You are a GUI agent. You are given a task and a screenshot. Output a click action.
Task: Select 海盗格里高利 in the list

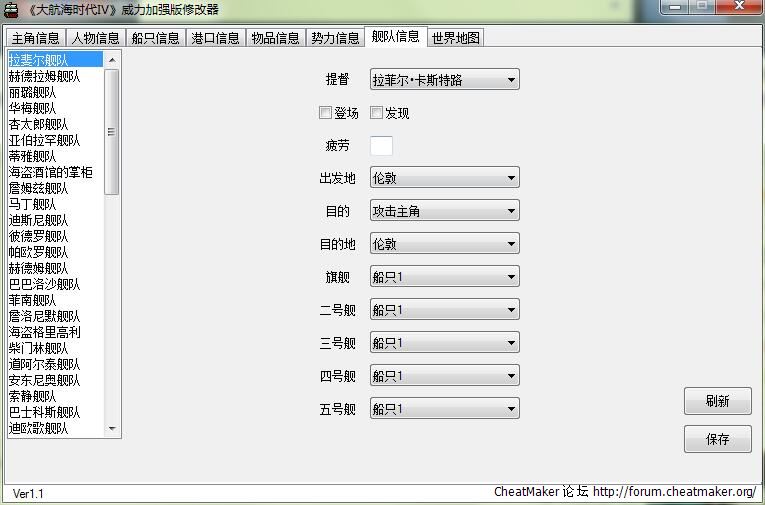(x=44, y=332)
